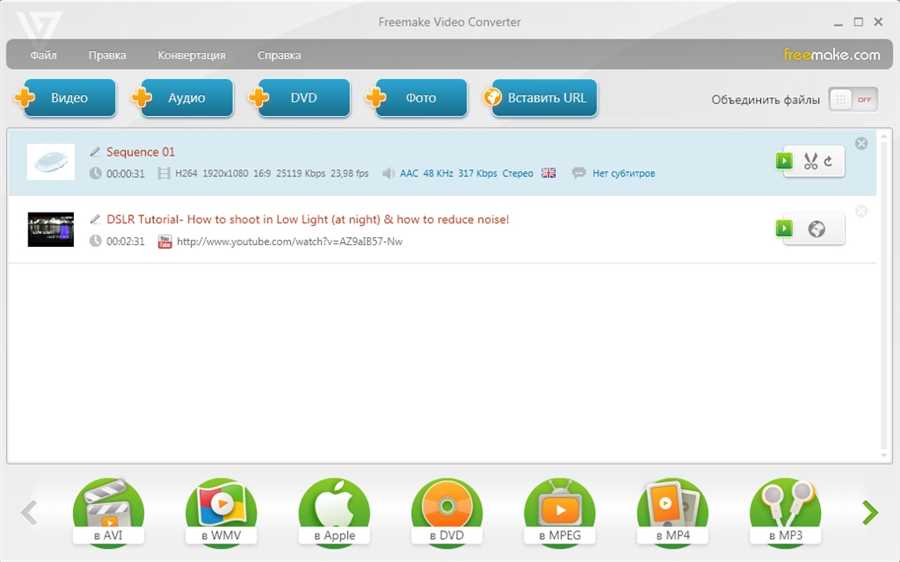Pick the MPEG output format icon
This screenshot has width=900, height=562.
pyautogui.click(x=560, y=513)
